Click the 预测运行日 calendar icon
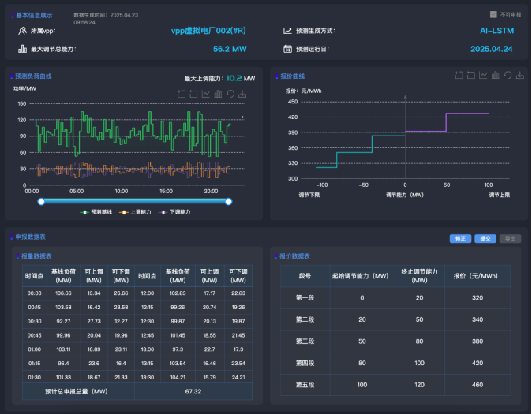This screenshot has width=532, height=414. click(288, 49)
